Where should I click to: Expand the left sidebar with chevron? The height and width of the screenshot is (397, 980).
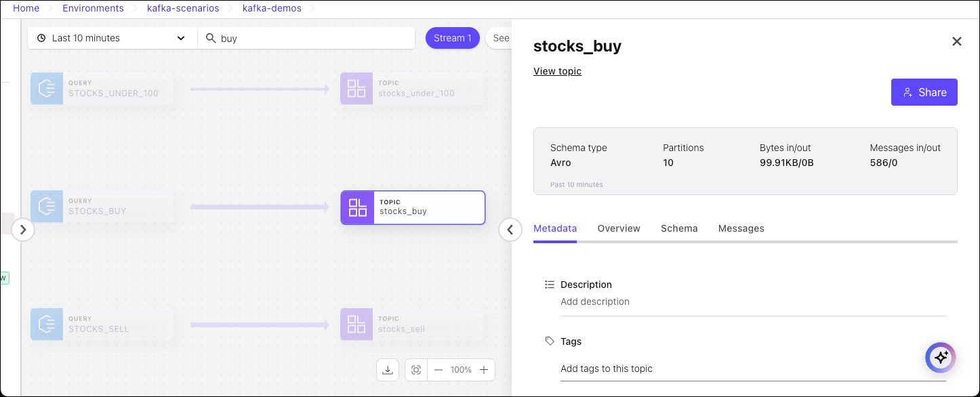click(x=23, y=230)
